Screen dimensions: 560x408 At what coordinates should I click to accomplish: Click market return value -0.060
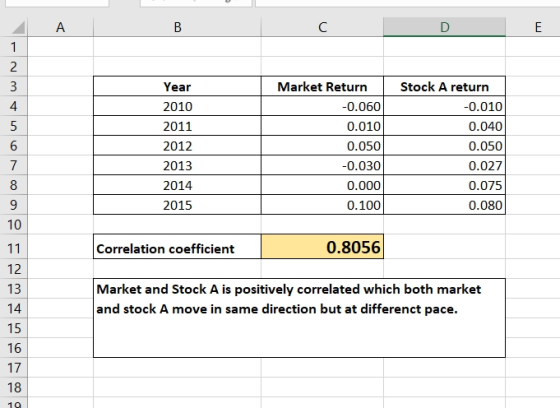(x=322, y=106)
